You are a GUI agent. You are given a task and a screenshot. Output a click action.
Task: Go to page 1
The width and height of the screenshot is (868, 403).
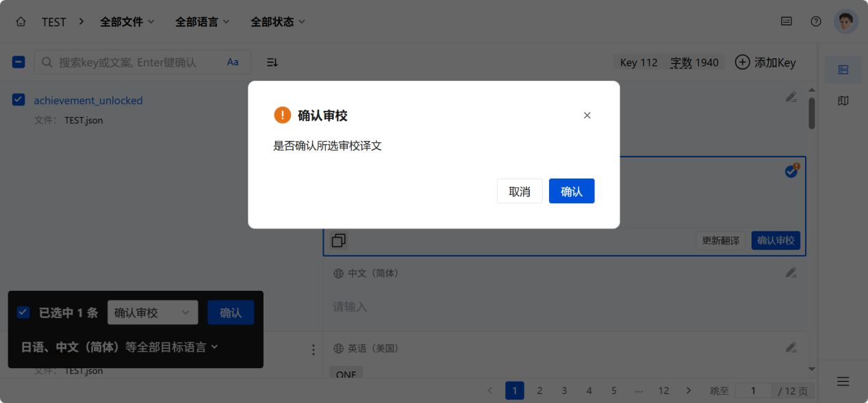click(x=515, y=391)
